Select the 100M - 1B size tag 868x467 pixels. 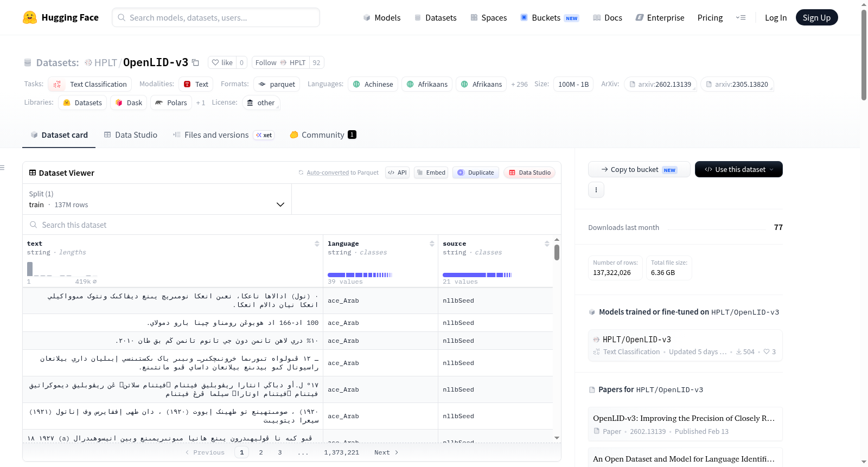click(573, 84)
